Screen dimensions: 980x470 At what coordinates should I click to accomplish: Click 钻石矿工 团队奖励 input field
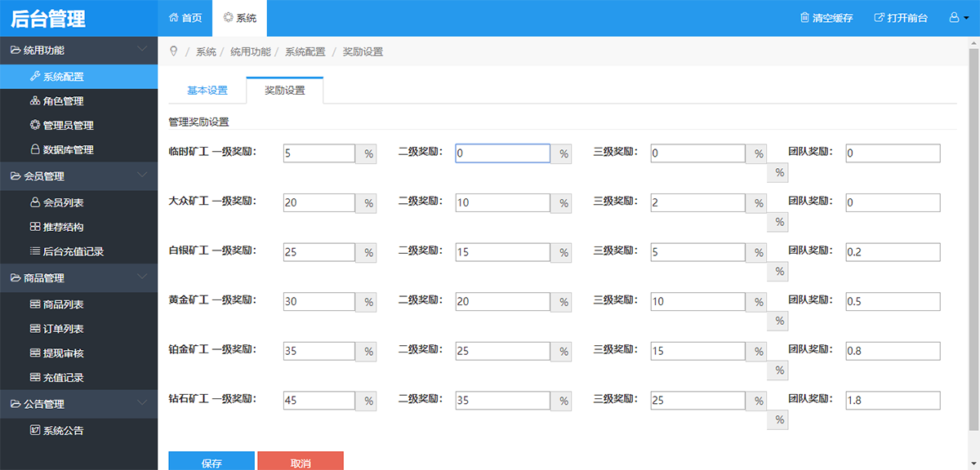click(893, 401)
